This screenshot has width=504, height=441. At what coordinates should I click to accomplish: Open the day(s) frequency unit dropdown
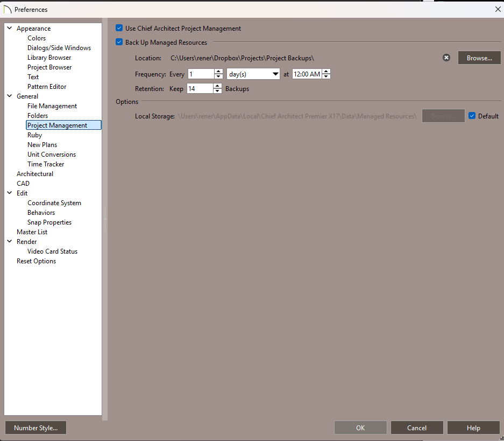coord(253,74)
